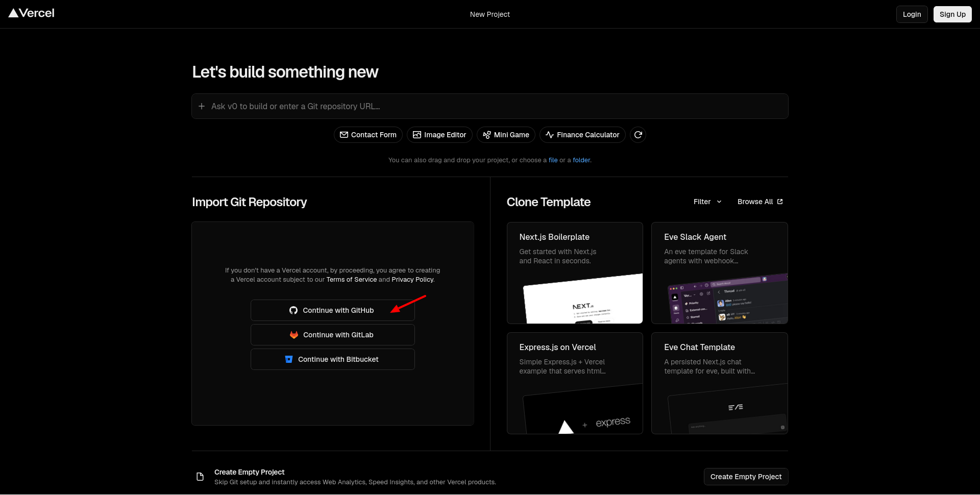Choose a file via the file link

(553, 160)
